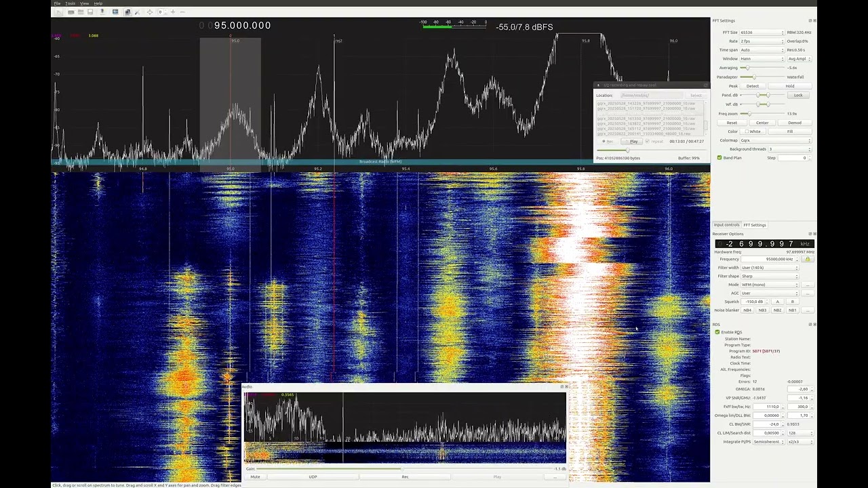
Task: Open the Mode WFM (mono) dropdown
Action: tap(770, 285)
